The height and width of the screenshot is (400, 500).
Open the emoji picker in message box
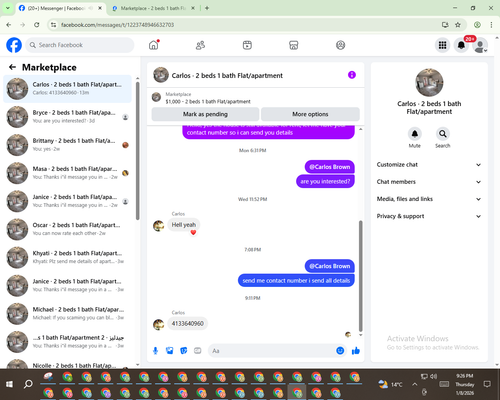click(340, 351)
